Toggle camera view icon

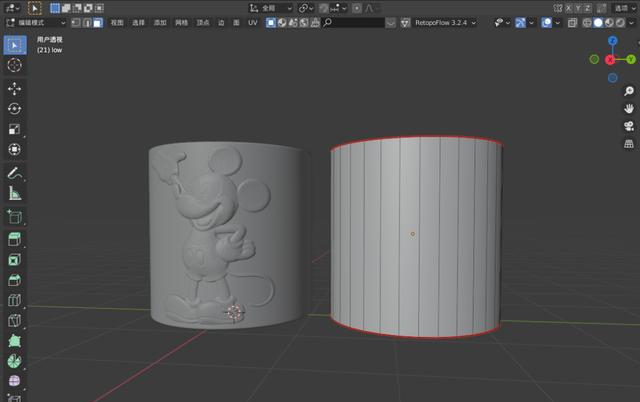click(x=629, y=126)
